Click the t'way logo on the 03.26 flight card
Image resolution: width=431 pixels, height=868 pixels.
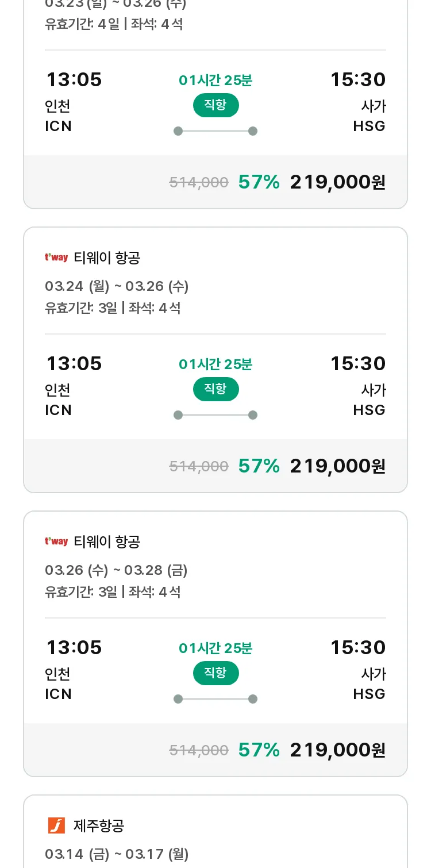point(56,541)
